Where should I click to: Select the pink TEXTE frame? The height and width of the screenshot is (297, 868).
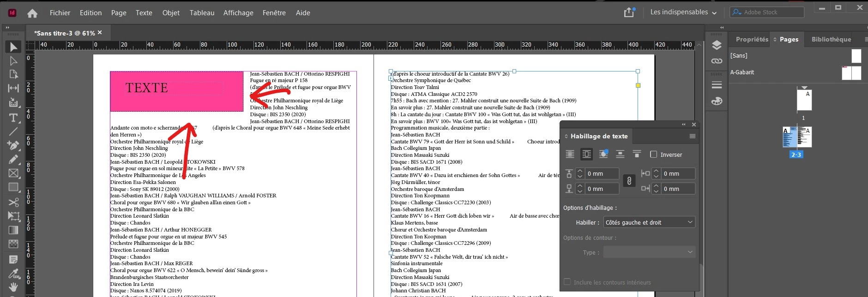(176, 91)
